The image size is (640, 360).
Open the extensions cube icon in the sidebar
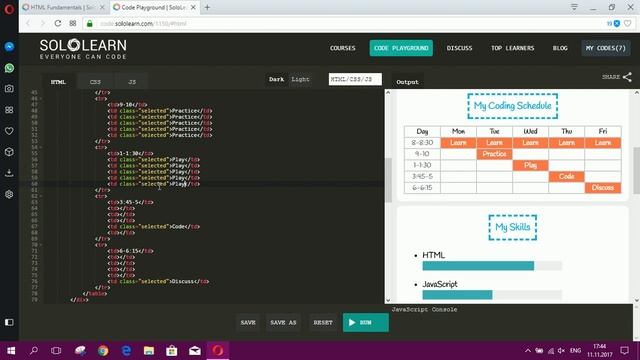pos(9,152)
